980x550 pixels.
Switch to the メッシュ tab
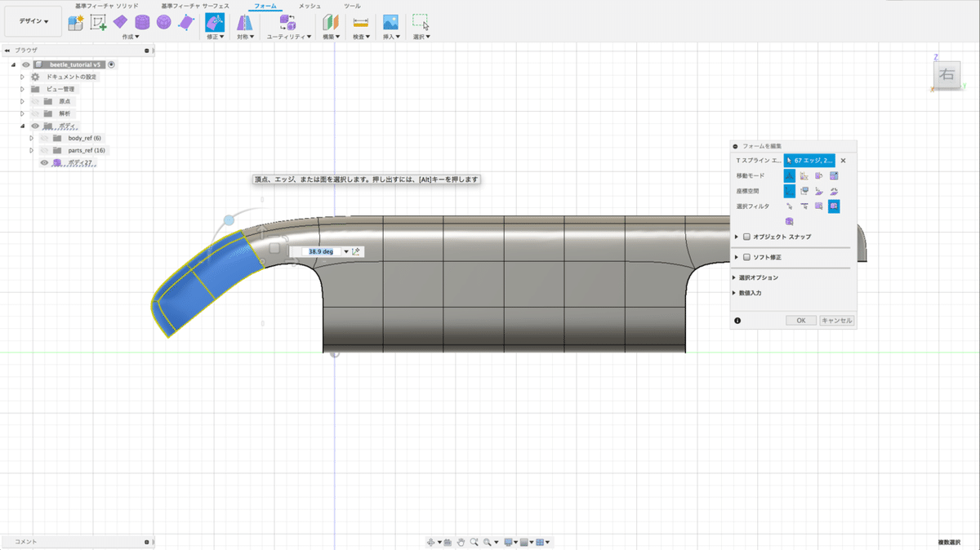click(310, 6)
